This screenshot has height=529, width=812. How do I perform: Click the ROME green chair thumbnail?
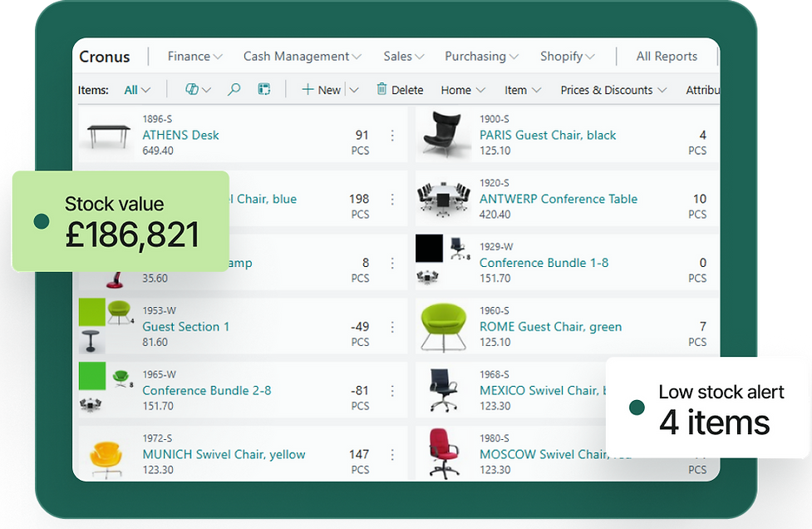(x=443, y=327)
